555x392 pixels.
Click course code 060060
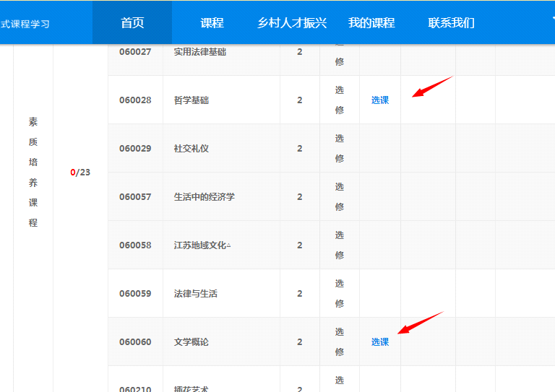coord(135,342)
